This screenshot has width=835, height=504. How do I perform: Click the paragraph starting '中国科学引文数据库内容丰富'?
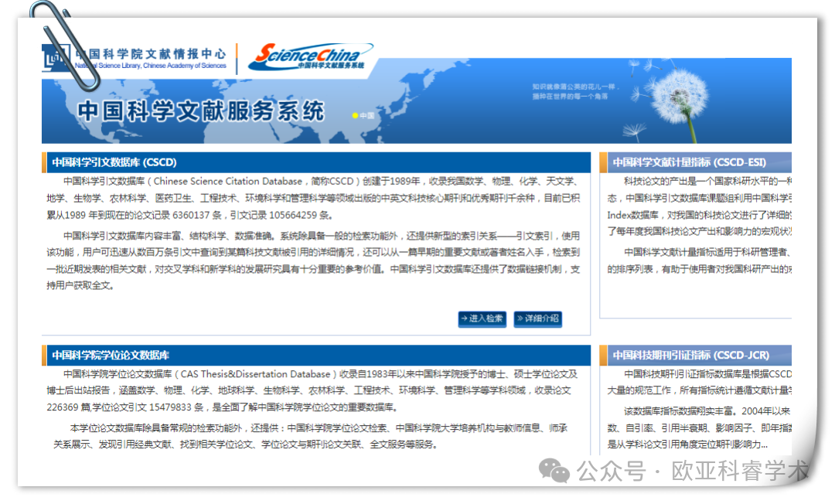point(313,261)
